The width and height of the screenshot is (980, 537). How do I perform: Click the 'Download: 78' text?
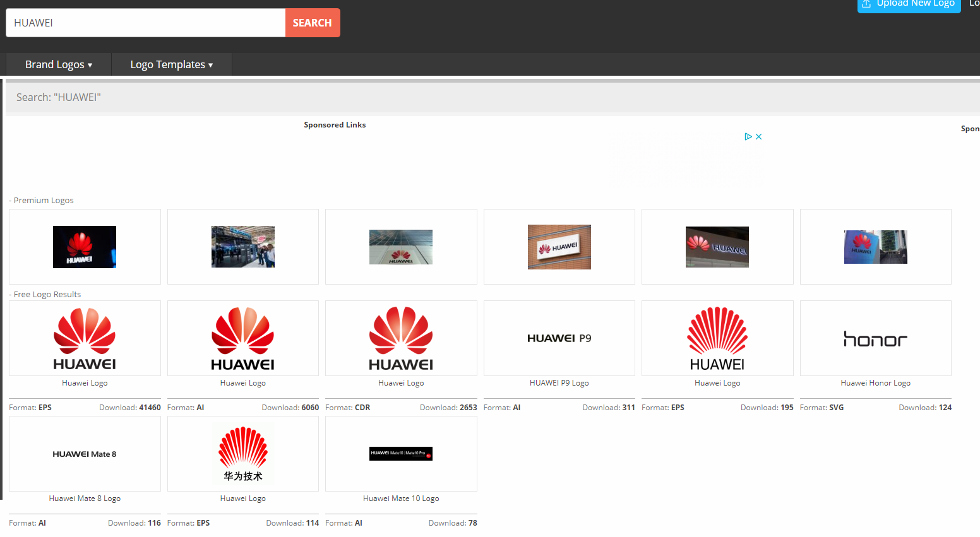(x=453, y=523)
